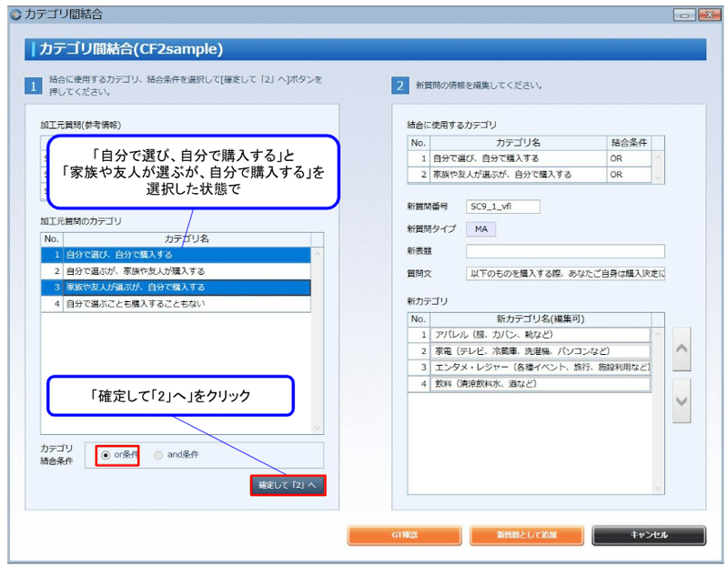Click the upper scroll arrow of 結合に使用するカテゴリ table

coord(656,158)
